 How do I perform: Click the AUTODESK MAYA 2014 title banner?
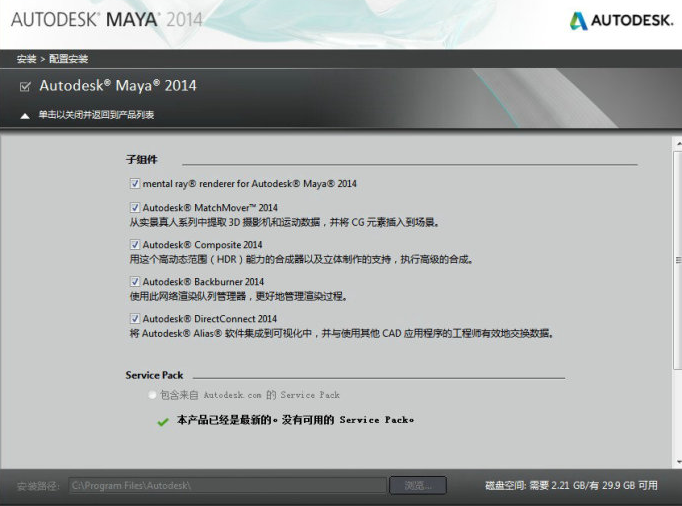(x=107, y=20)
